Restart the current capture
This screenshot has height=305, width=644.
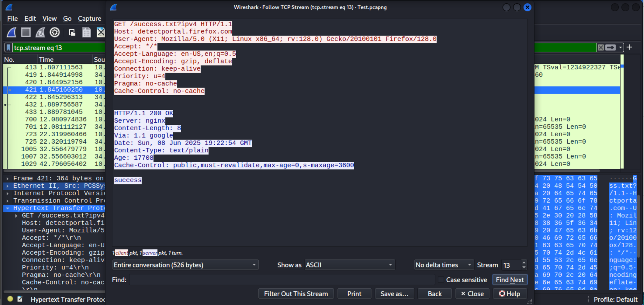40,32
